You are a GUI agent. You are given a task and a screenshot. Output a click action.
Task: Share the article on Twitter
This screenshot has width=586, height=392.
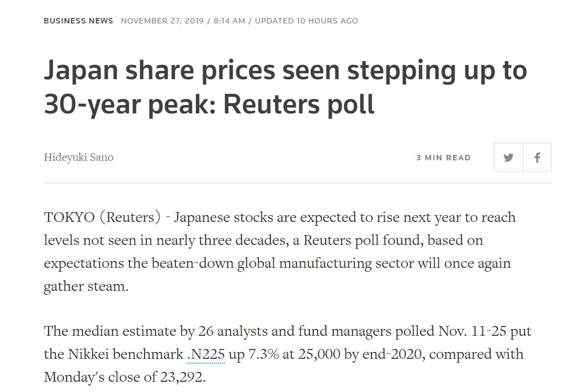coord(508,157)
